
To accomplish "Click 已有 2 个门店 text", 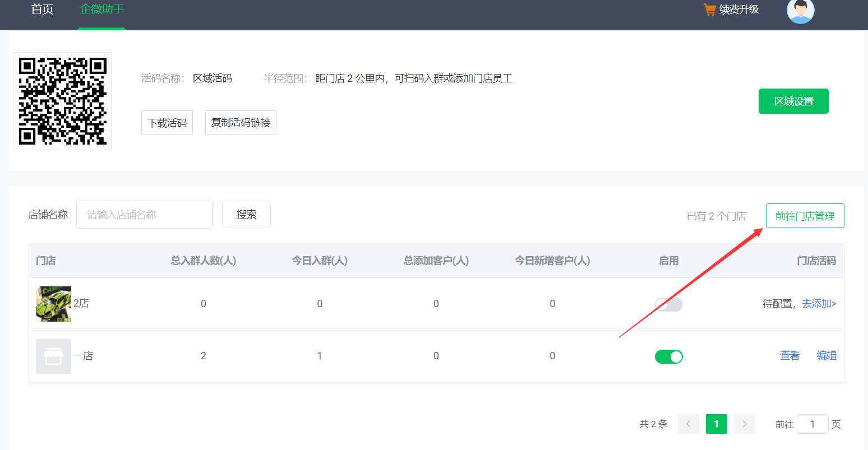I will [x=717, y=216].
